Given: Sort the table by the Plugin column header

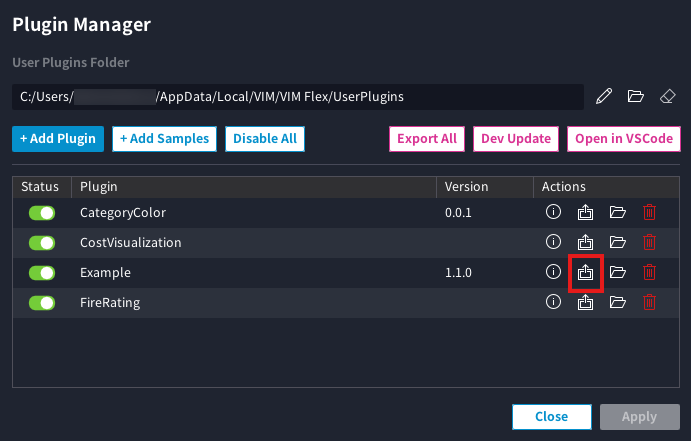Looking at the screenshot, I should [x=99, y=187].
